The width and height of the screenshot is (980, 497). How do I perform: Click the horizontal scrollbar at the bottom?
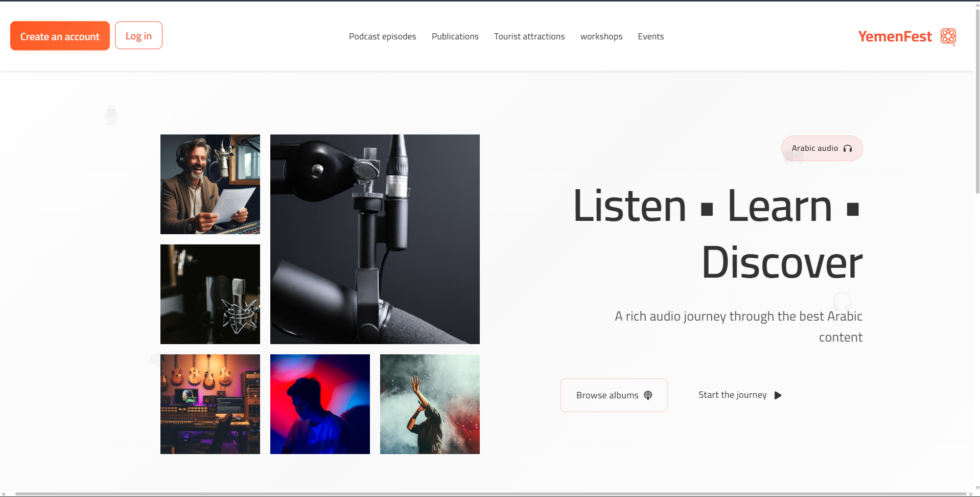tap(491, 494)
